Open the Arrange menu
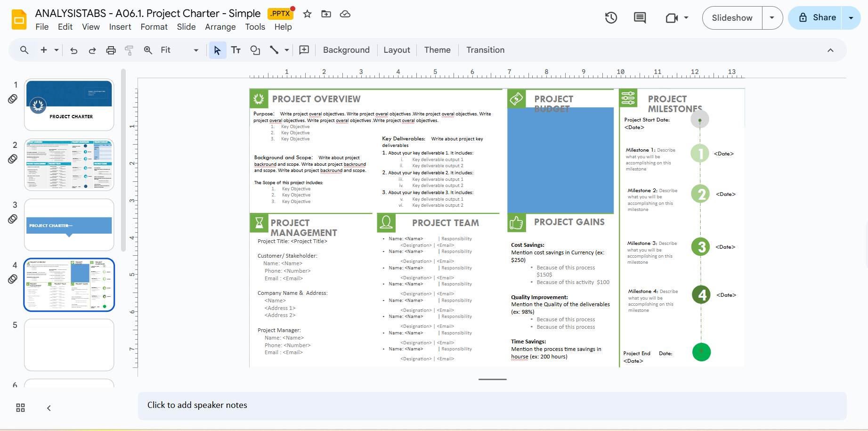The width and height of the screenshot is (868, 431). pyautogui.click(x=220, y=27)
